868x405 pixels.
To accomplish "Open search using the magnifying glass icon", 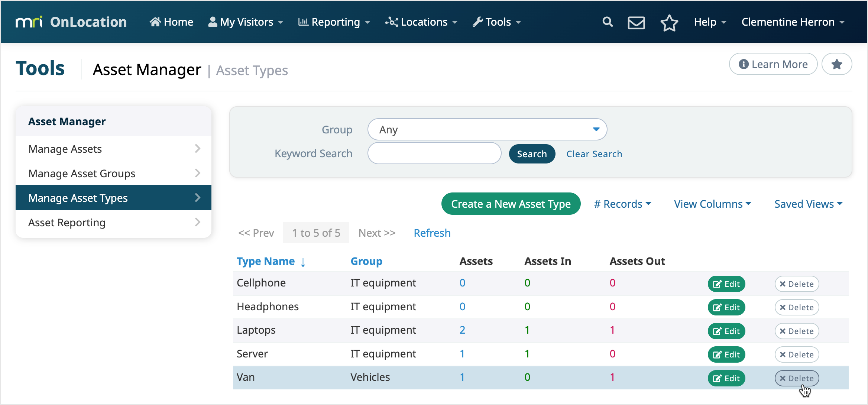I will click(607, 22).
